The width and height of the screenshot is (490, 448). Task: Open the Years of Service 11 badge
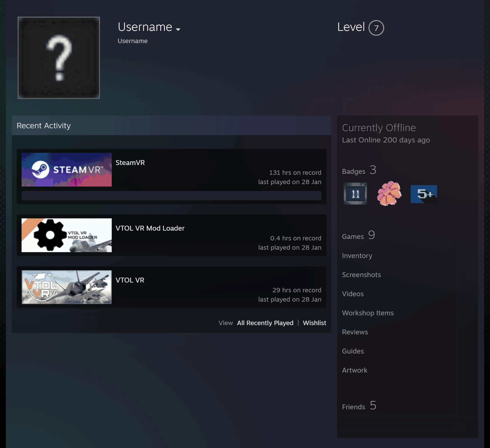click(355, 194)
